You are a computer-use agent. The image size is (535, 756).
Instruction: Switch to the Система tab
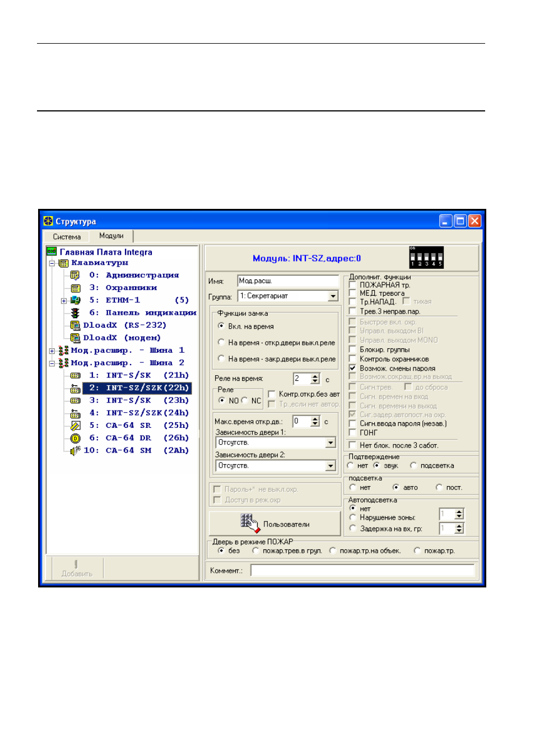click(67, 237)
